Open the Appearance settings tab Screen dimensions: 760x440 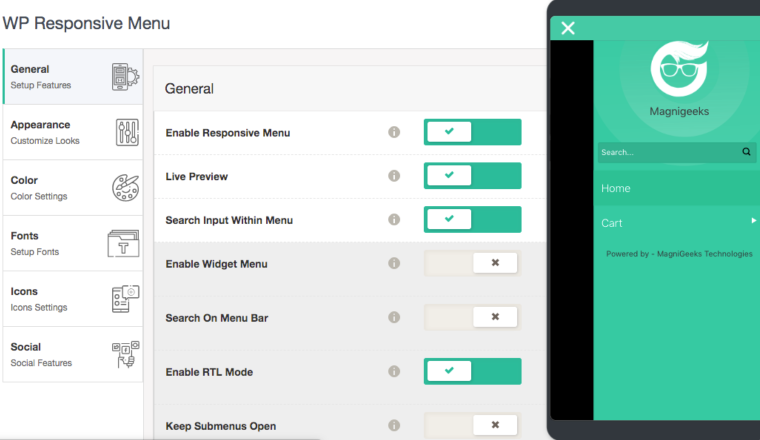click(x=73, y=132)
